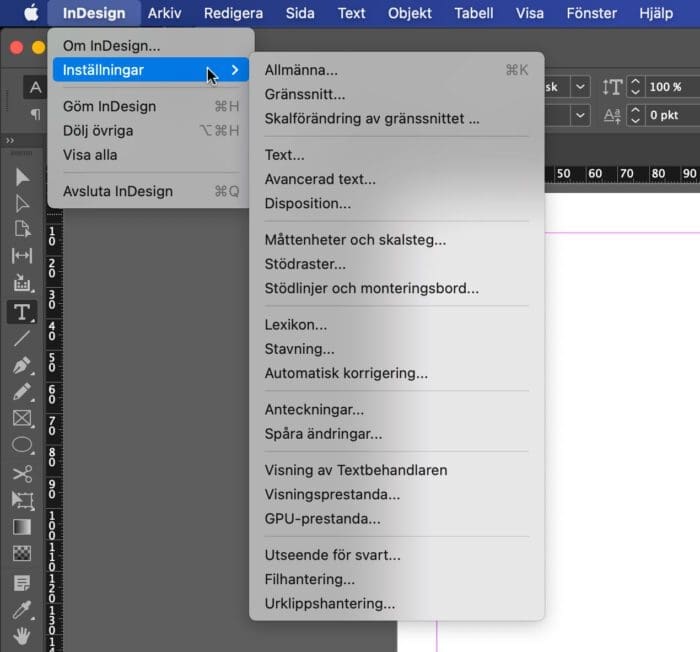
Task: Open Automatisk korrigering...
Action: click(396, 373)
